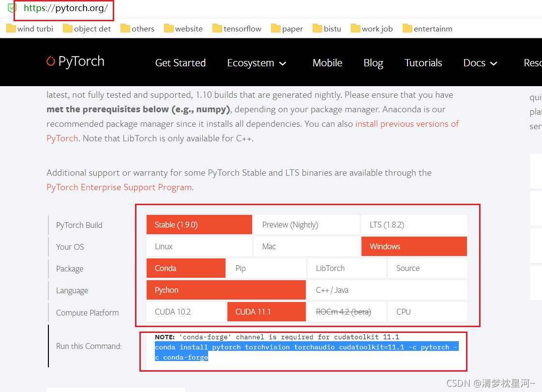Open the PyTorch Enterprise Support Program link
This screenshot has height=392, width=542.
[119, 187]
